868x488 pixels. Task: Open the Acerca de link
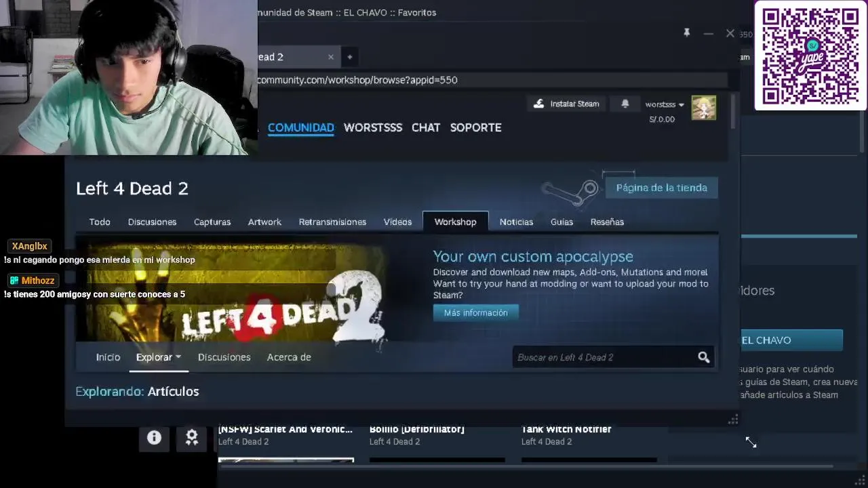click(x=289, y=357)
